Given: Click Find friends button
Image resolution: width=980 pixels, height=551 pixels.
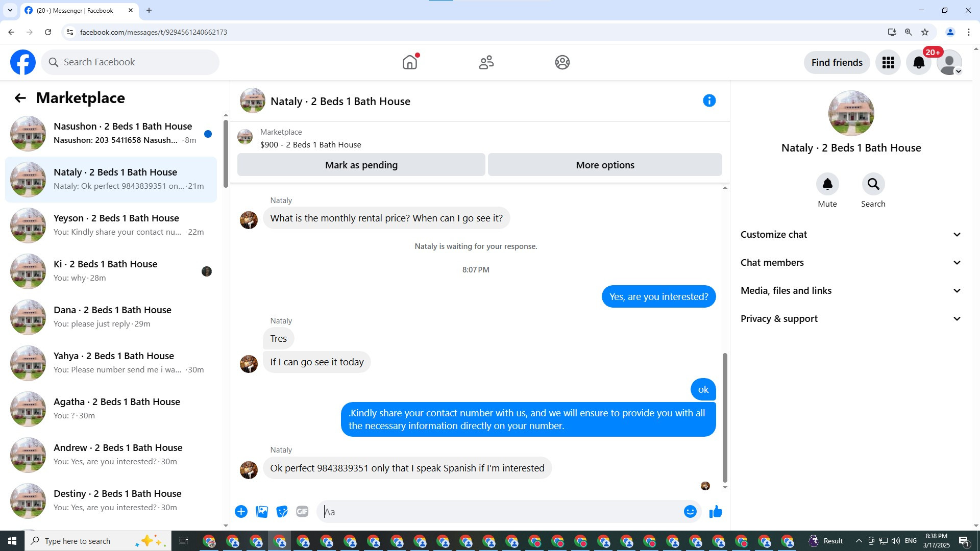Looking at the screenshot, I should [x=837, y=62].
